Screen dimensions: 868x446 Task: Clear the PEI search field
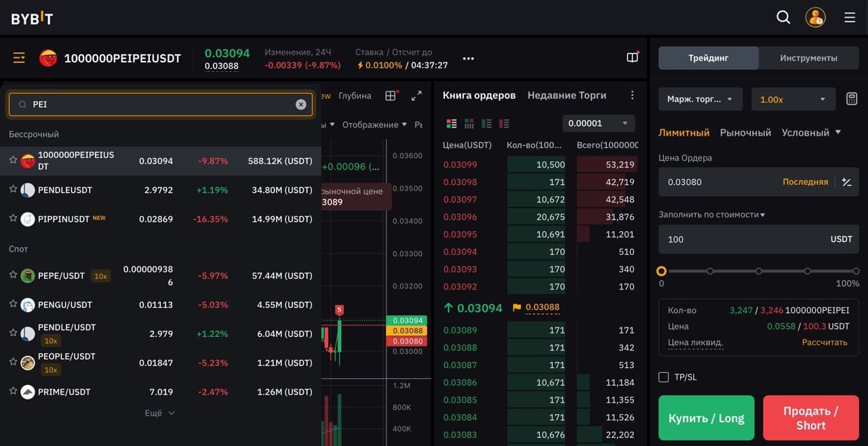point(301,104)
